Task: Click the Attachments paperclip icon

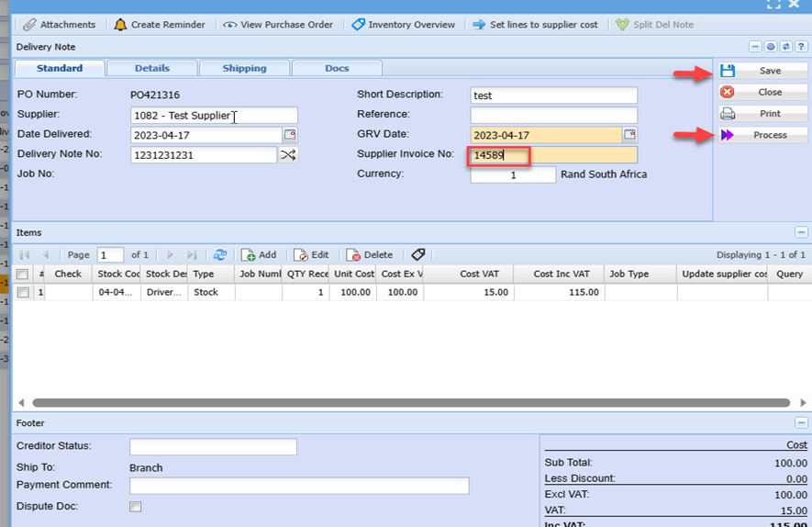Action: [30, 25]
